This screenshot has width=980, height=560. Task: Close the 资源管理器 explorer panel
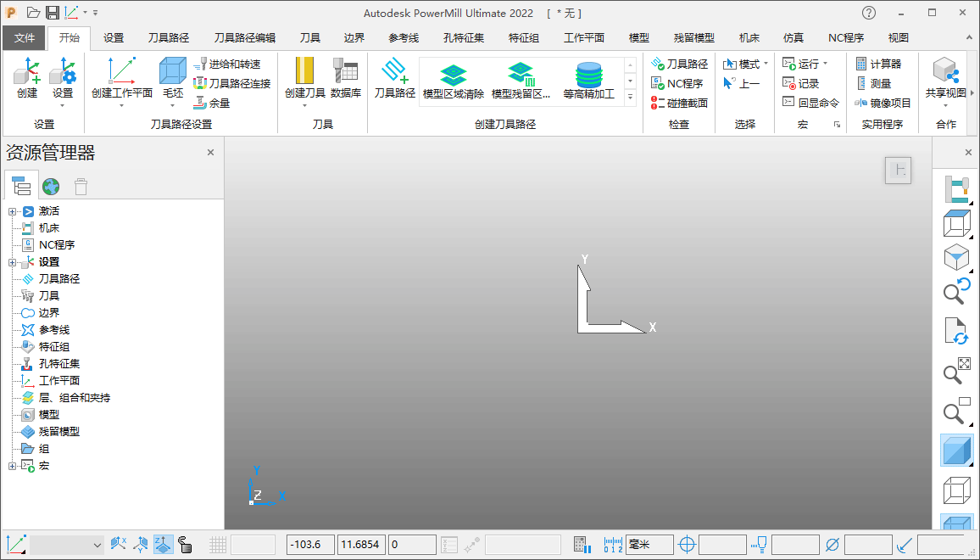(x=210, y=152)
